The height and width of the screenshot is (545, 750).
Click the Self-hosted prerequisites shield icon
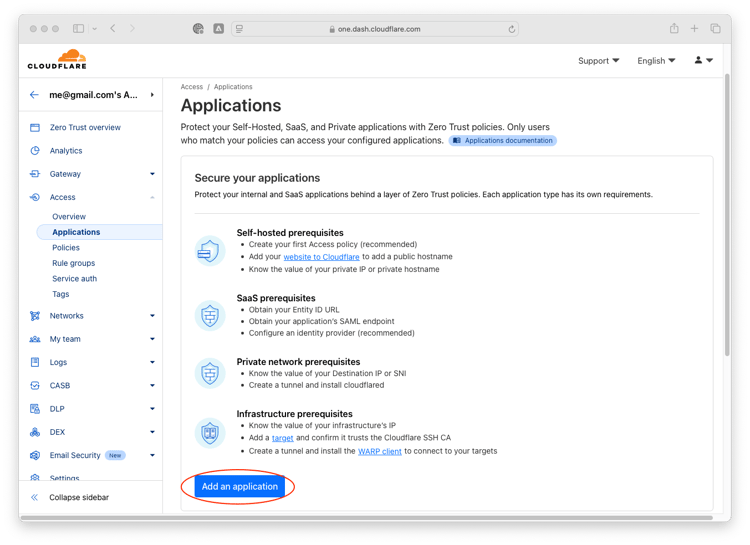210,251
